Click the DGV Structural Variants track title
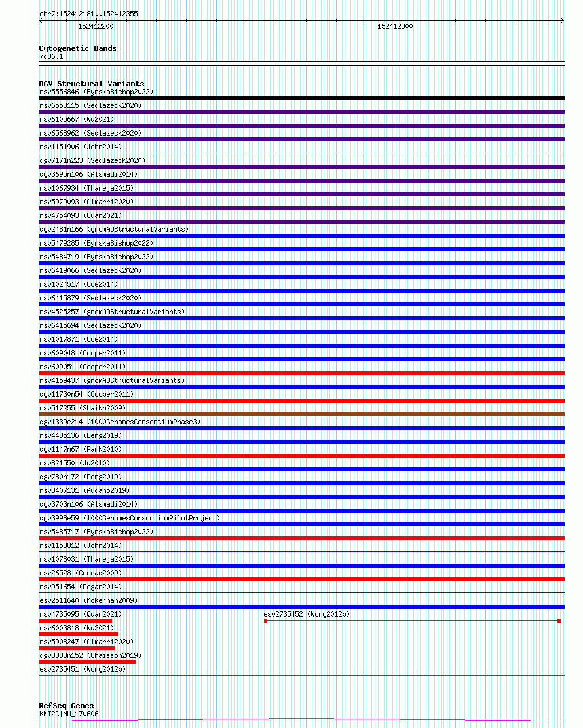583x728 pixels. 92,84
